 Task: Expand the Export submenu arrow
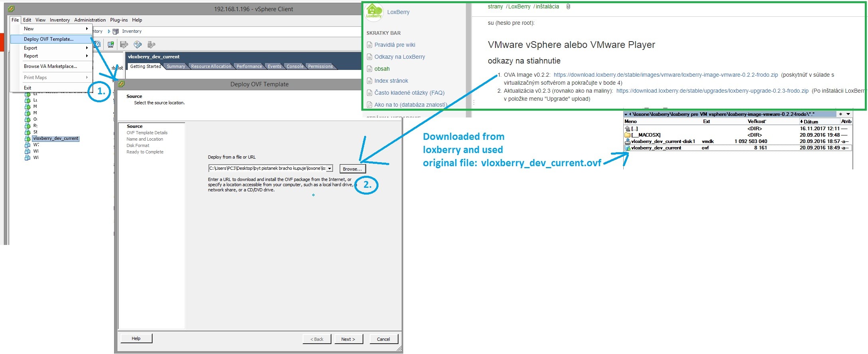(x=87, y=48)
